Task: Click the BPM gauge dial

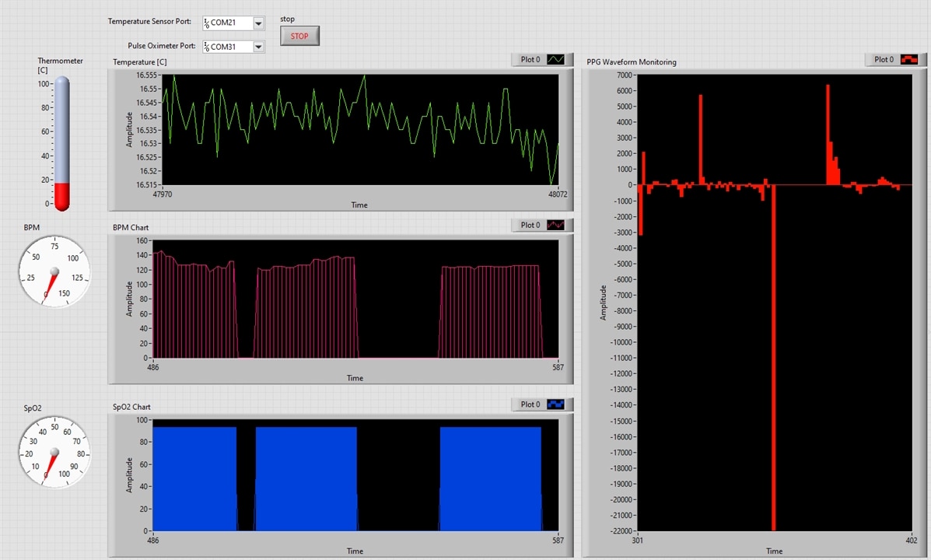Action: point(54,271)
